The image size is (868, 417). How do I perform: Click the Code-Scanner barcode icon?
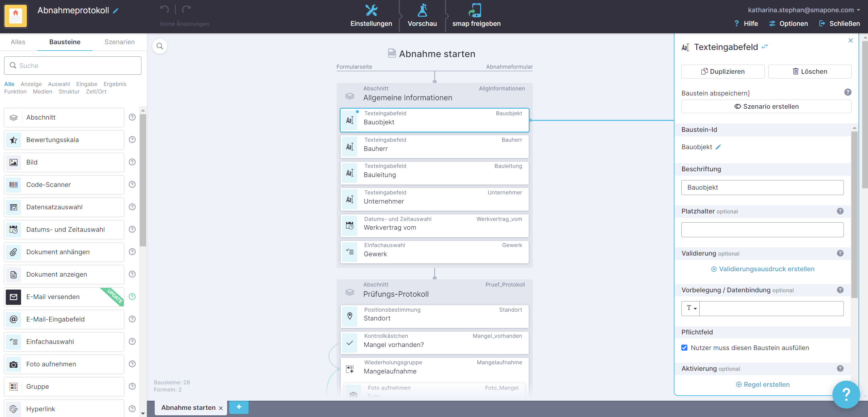14,185
